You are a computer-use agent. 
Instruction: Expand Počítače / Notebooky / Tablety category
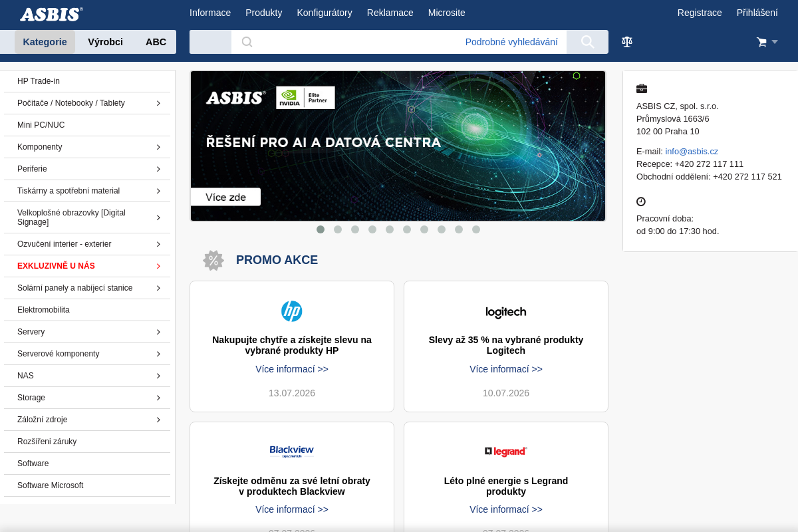pos(158,103)
